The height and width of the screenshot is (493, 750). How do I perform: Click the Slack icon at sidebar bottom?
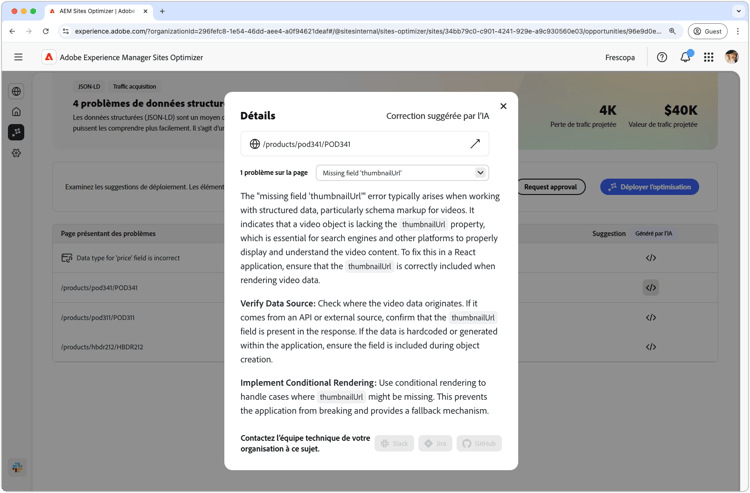pos(17,467)
